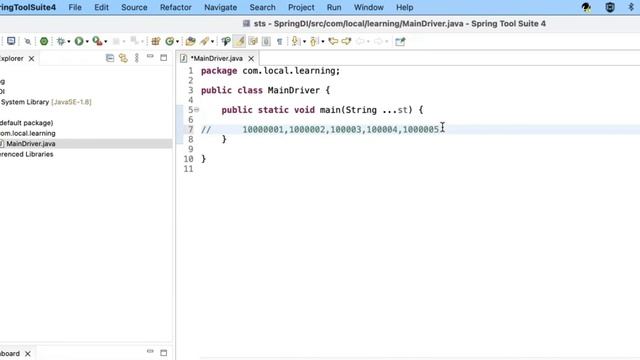Toggle Mark Occurrences highlighter icon
Image resolution: width=640 pixels, height=360 pixels.
click(x=240, y=41)
